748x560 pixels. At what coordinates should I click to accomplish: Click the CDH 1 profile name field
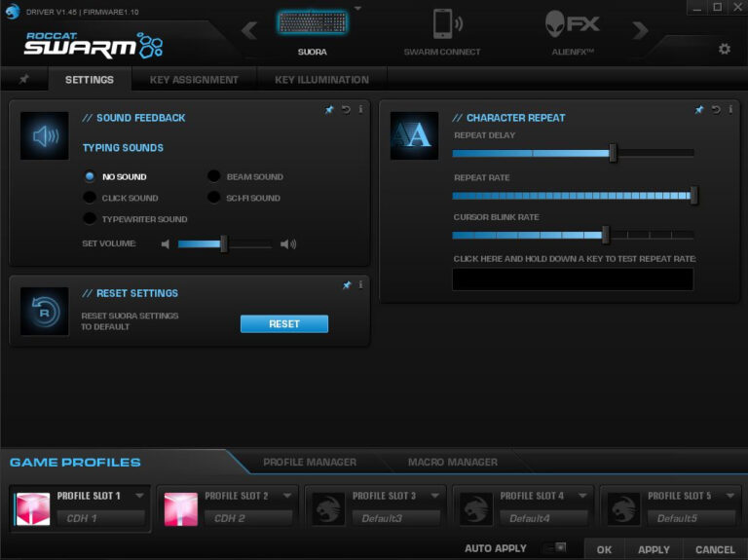[100, 518]
